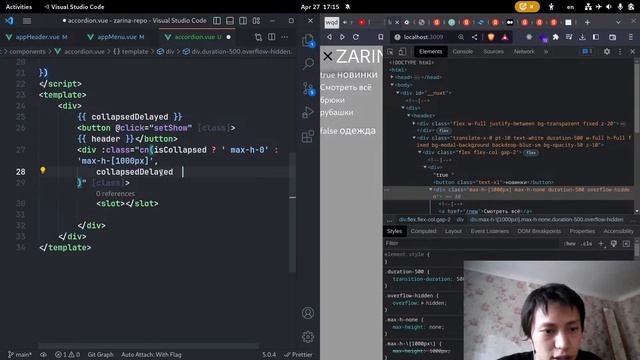The image size is (640, 360).
Task: Open Brave Rewards triangle icon
Action: (505, 37)
